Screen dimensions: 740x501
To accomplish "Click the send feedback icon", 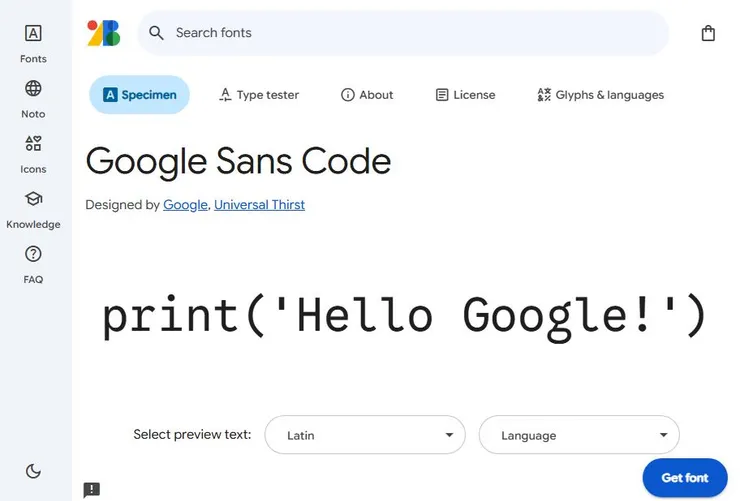I will click(92, 490).
